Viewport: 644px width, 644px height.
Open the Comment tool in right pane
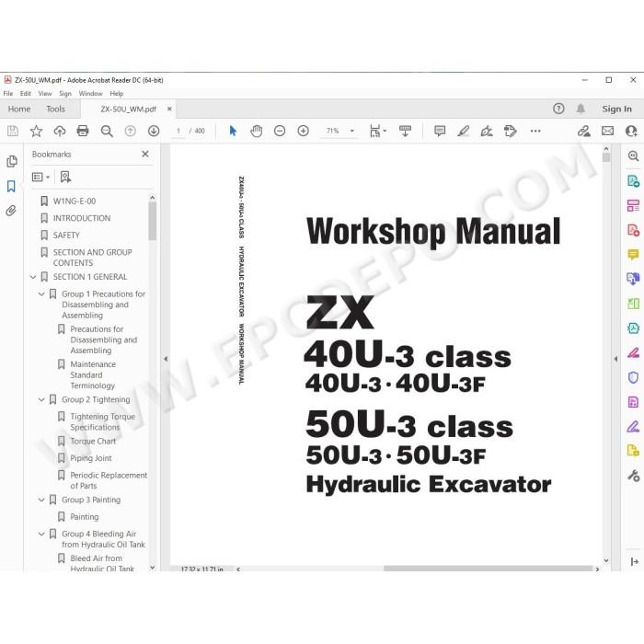(633, 255)
